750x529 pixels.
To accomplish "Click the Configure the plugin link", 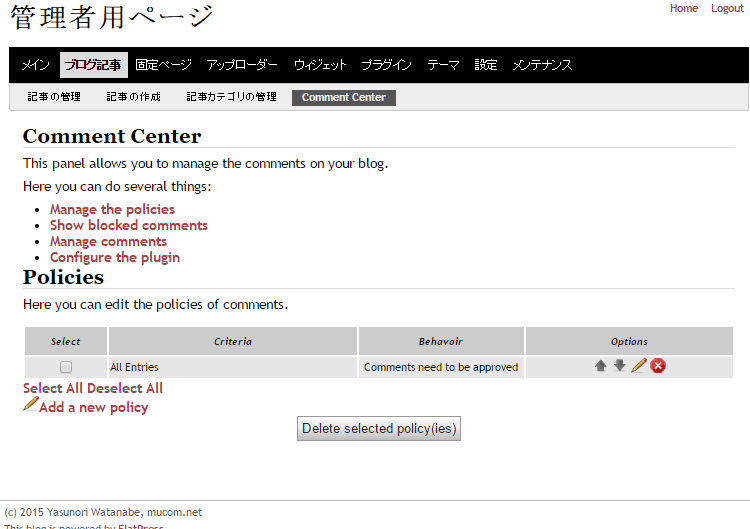I will point(115,257).
